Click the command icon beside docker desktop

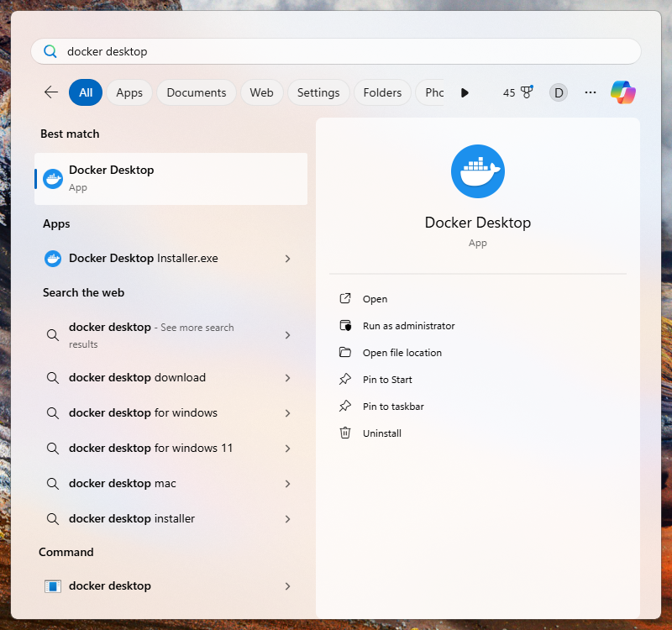(x=53, y=586)
